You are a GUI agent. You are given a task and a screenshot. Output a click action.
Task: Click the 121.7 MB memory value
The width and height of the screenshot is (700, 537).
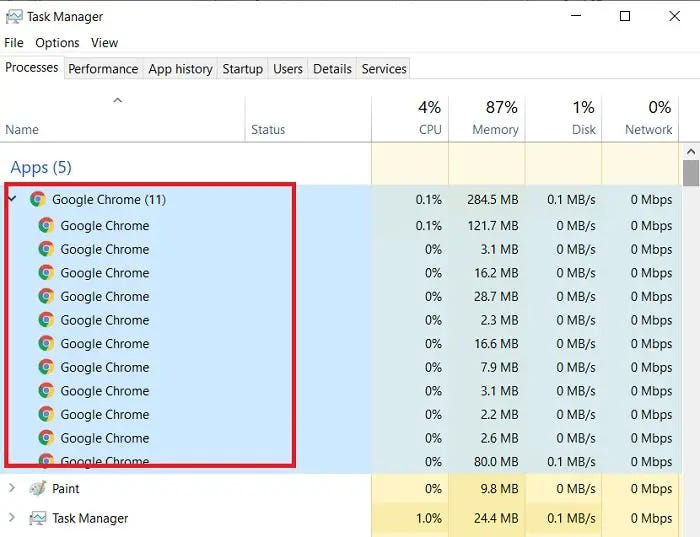(x=493, y=226)
